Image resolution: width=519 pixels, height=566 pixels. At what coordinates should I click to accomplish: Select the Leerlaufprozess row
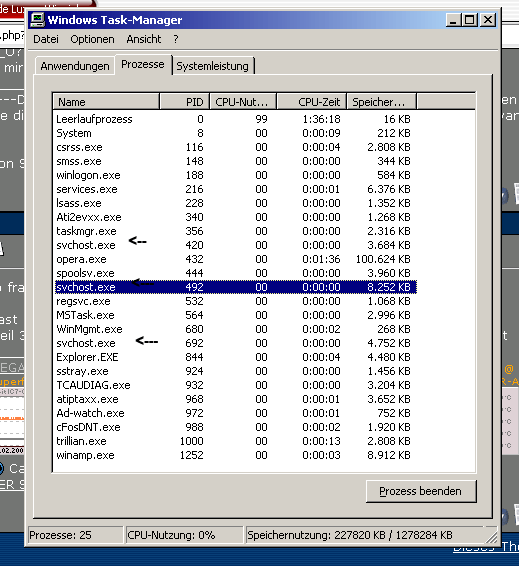pos(236,119)
